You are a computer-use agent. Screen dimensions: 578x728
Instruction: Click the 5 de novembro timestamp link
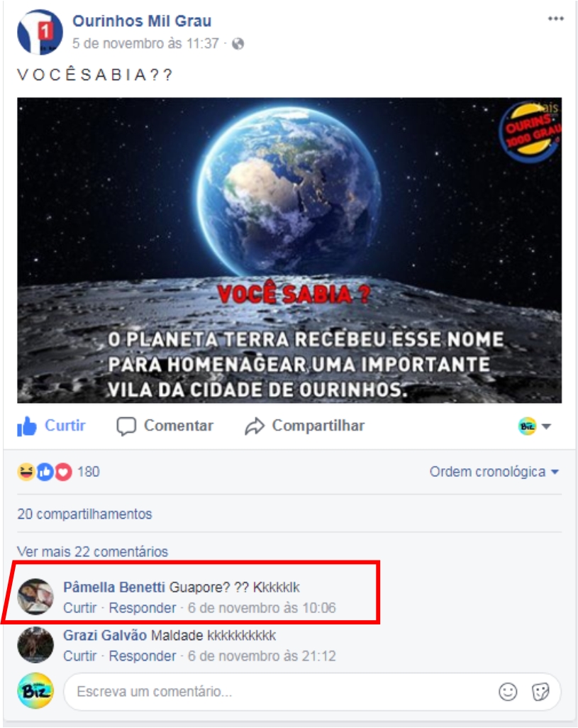(145, 43)
